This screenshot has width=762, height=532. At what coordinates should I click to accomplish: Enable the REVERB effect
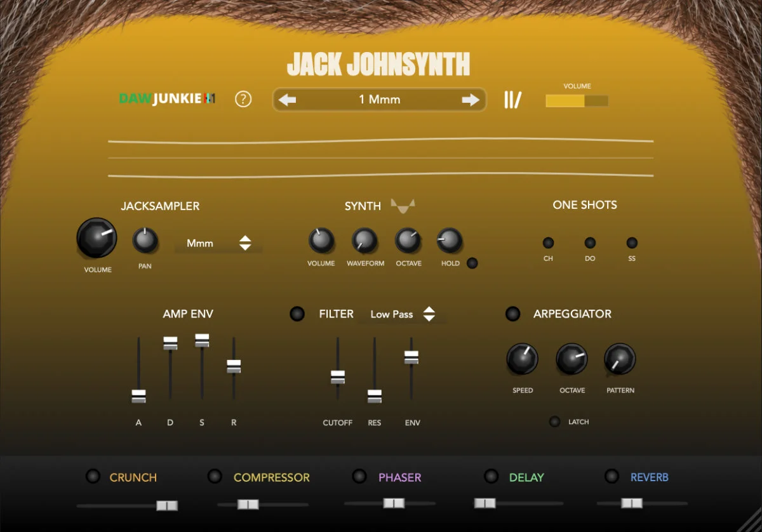(x=612, y=475)
